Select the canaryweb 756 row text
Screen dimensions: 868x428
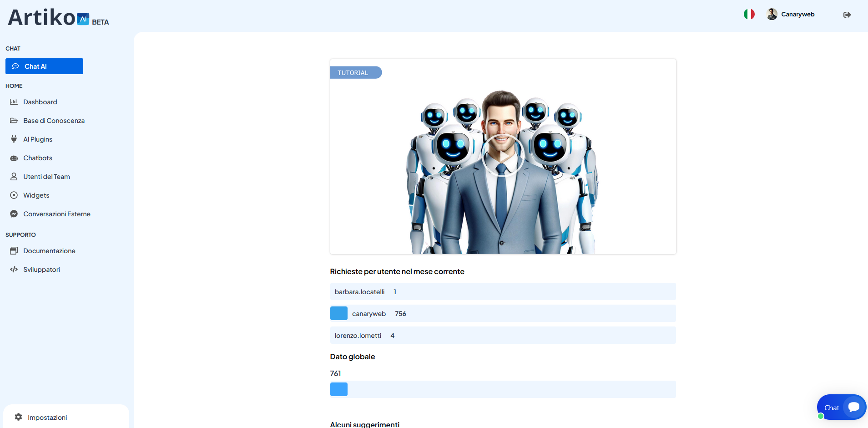(379, 314)
